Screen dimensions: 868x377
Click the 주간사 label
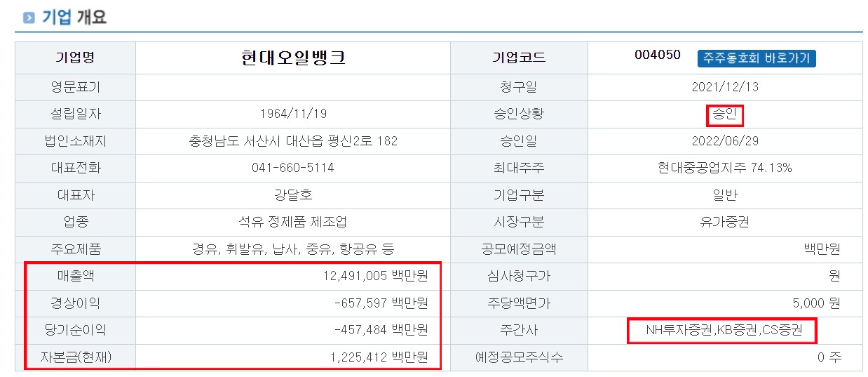(x=519, y=330)
